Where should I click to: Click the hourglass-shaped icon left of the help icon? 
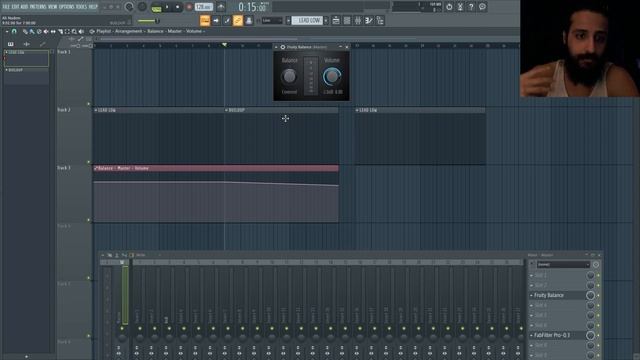tap(460, 7)
